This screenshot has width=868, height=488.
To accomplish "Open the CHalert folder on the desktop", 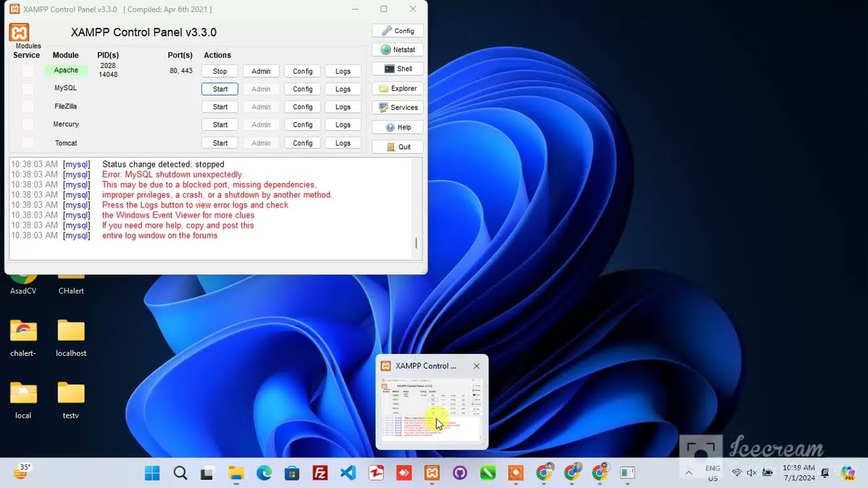I will pyautogui.click(x=71, y=281).
